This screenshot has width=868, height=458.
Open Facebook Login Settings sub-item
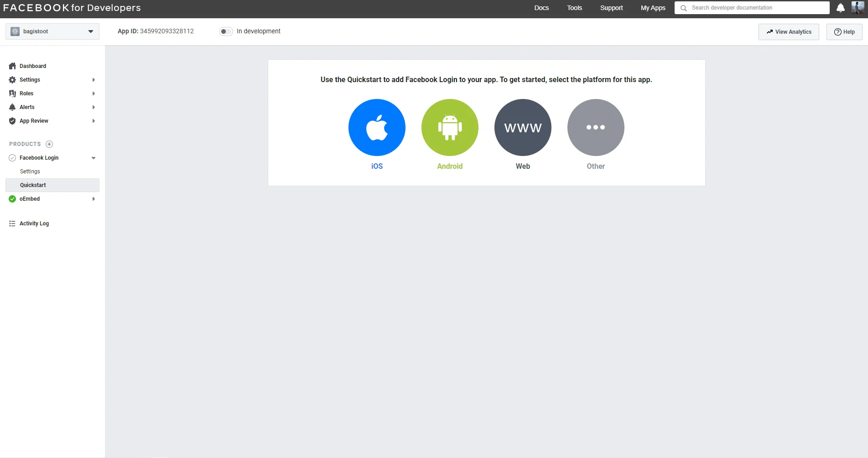30,172
